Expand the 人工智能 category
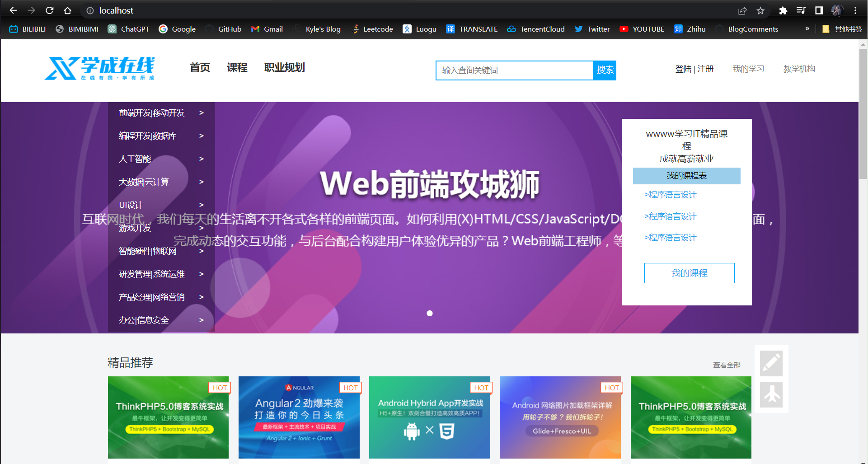This screenshot has height=464, width=868. pos(161,159)
